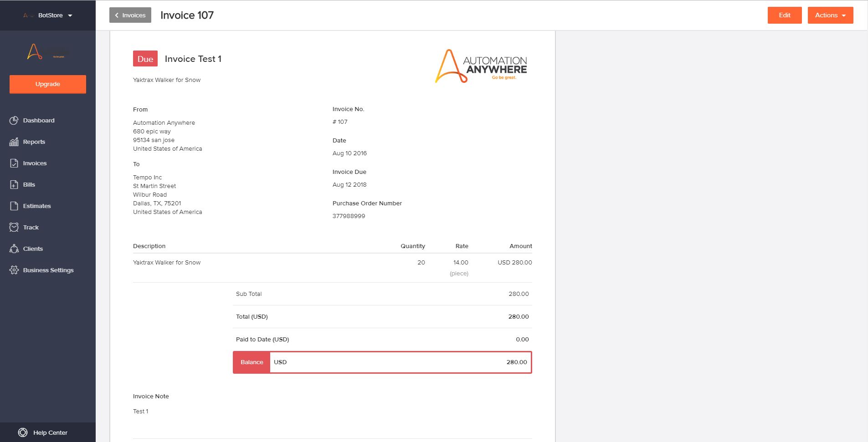Select Track in the sidebar
Screen dimensions: 868x442
click(x=31, y=228)
